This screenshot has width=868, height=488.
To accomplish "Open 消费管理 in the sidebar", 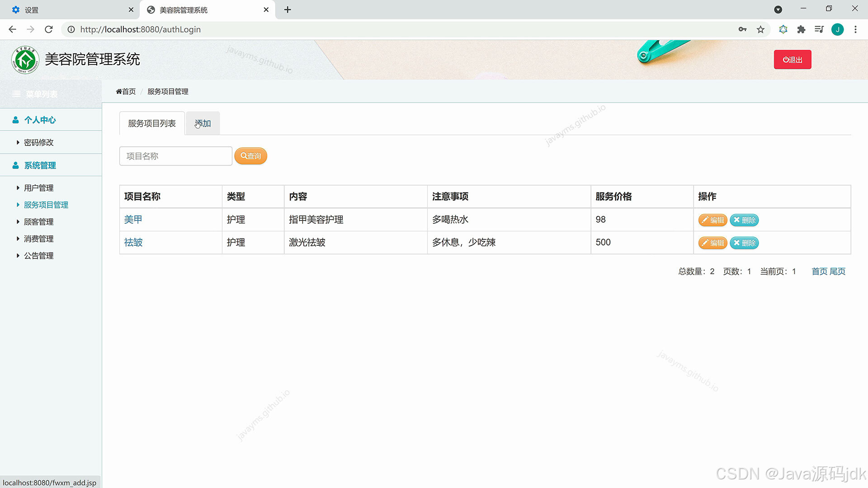I will pos(38,239).
